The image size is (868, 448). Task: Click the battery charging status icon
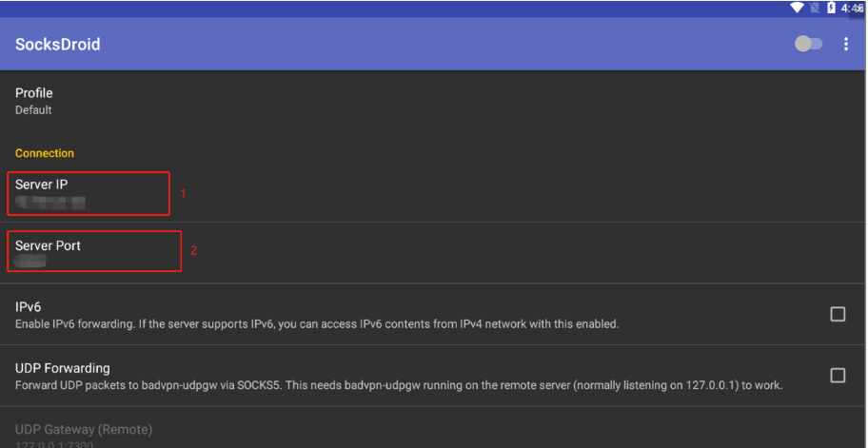[x=831, y=8]
